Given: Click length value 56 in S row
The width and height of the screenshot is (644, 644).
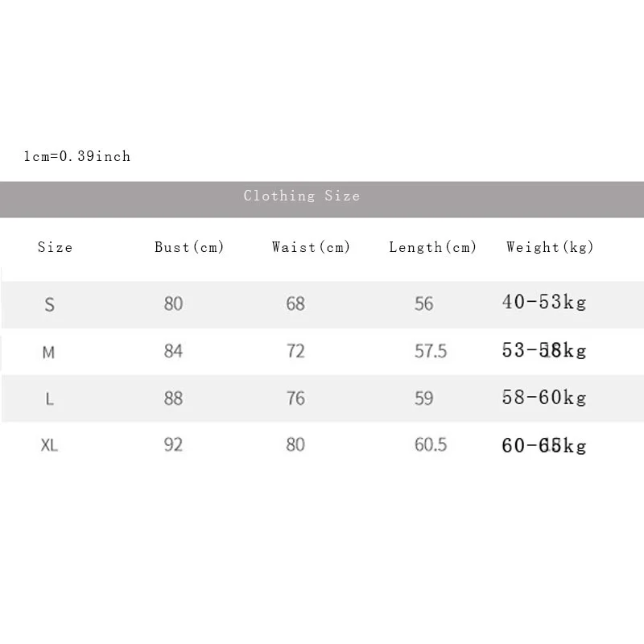Looking at the screenshot, I should click(424, 303).
